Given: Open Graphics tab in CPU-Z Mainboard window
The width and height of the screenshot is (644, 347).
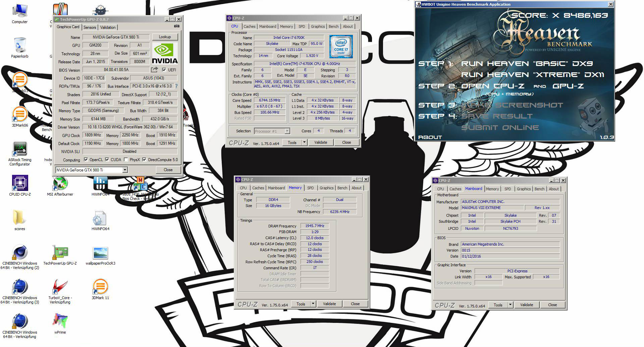Looking at the screenshot, I should pyautogui.click(x=524, y=189).
